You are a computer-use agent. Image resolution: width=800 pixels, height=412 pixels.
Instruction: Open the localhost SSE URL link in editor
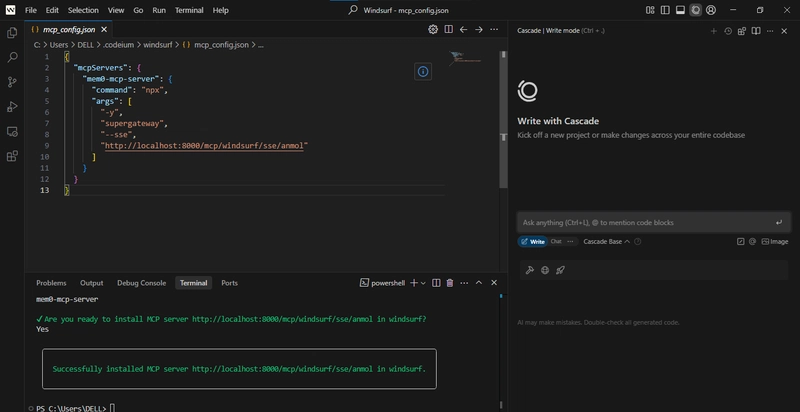(x=205, y=145)
